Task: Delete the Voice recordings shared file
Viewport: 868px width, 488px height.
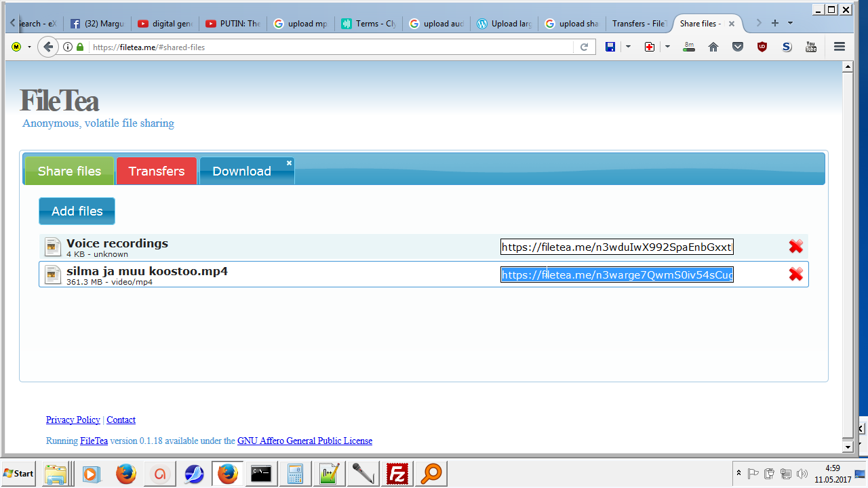Action: 796,247
